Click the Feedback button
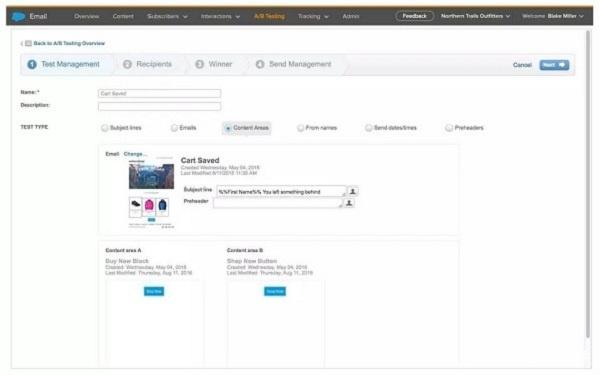This screenshot has height=375, width=600. point(414,16)
